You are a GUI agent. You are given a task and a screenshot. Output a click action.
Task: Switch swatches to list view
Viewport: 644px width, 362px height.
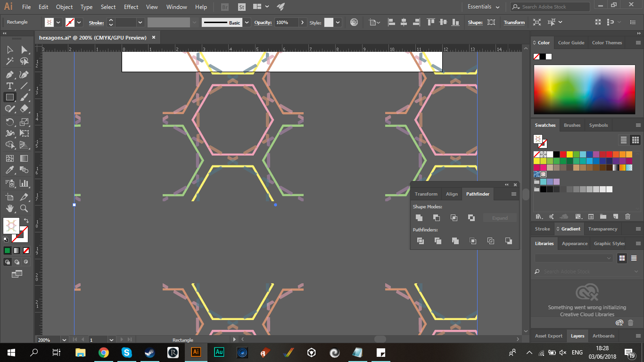(x=624, y=140)
